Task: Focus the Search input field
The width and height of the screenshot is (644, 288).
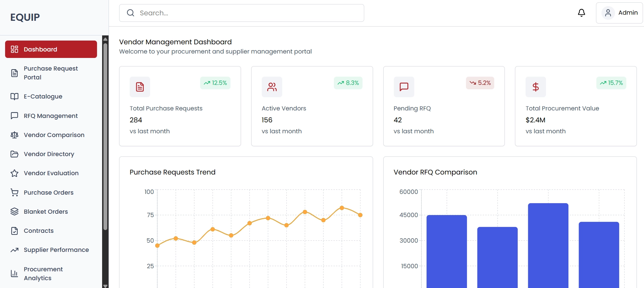Action: pos(242,13)
